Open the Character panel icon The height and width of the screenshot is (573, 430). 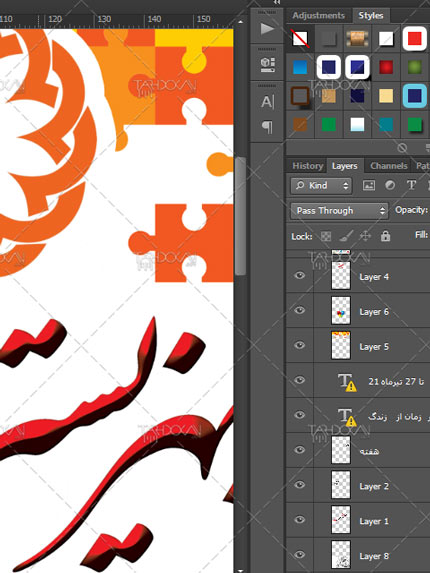267,102
